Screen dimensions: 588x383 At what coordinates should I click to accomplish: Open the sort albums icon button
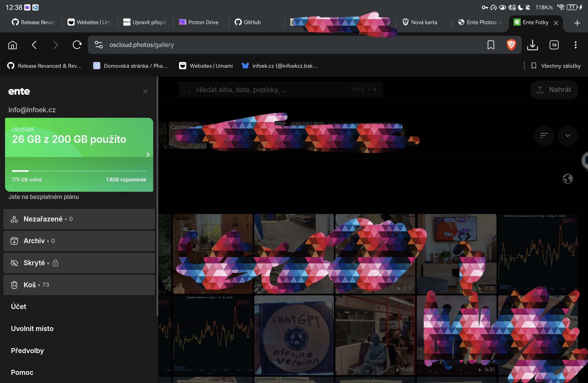click(544, 135)
